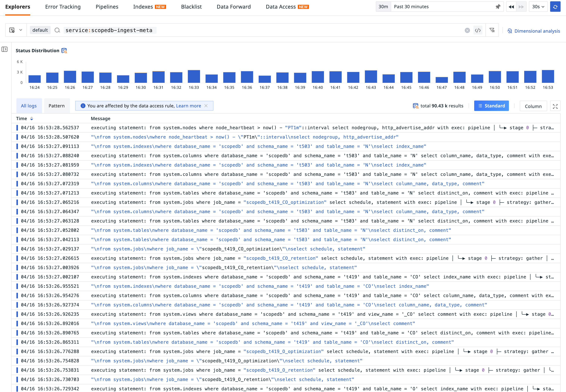
Task: Click the search magnifier icon
Action: click(x=57, y=30)
